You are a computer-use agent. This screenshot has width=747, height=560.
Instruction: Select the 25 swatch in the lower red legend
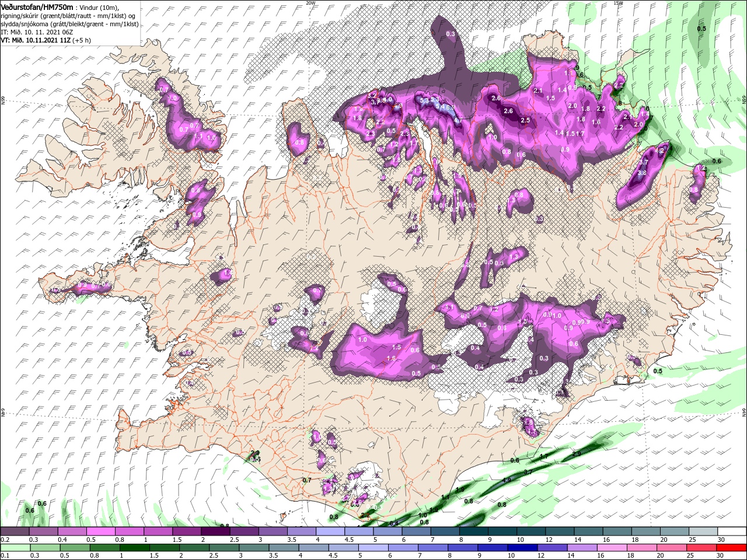coord(701,548)
